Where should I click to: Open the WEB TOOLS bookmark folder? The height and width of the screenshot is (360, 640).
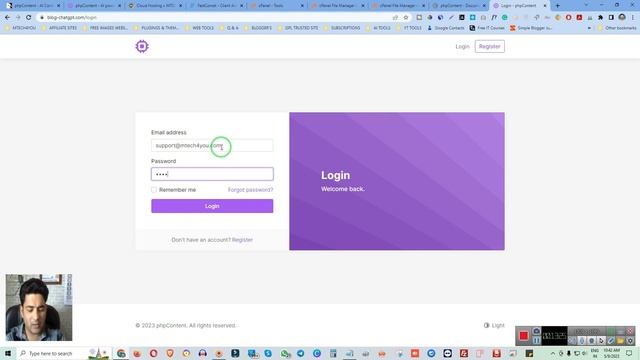point(199,28)
